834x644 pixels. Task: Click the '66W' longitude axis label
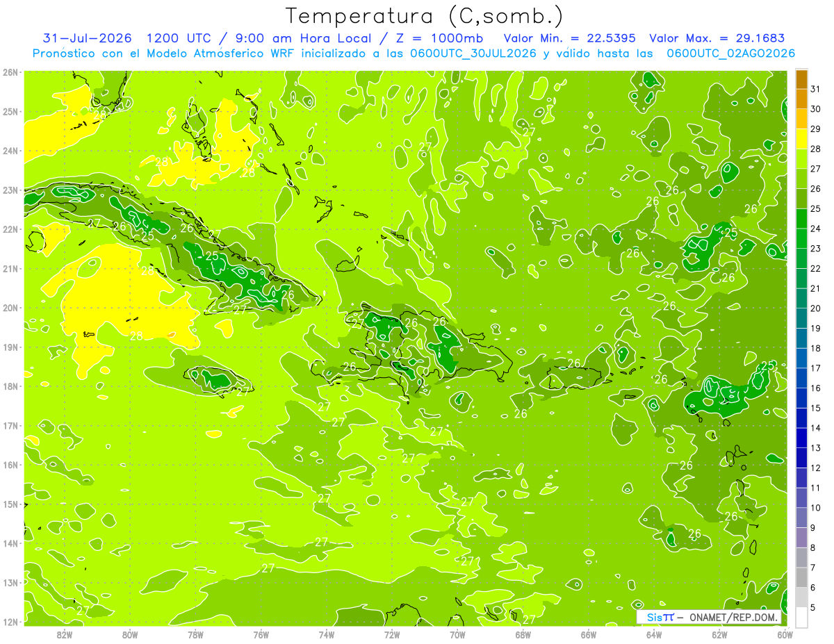[589, 634]
